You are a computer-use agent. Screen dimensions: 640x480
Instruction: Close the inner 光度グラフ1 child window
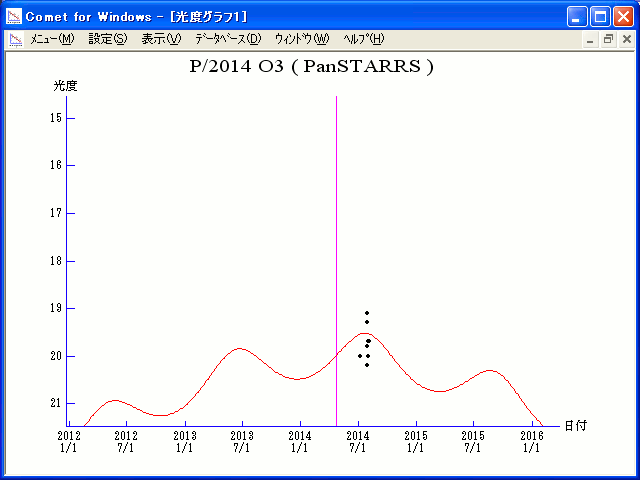point(627,40)
